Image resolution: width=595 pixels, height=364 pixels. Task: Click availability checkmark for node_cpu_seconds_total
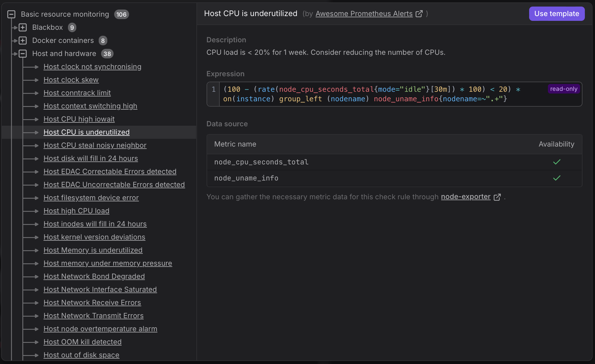[x=557, y=162]
